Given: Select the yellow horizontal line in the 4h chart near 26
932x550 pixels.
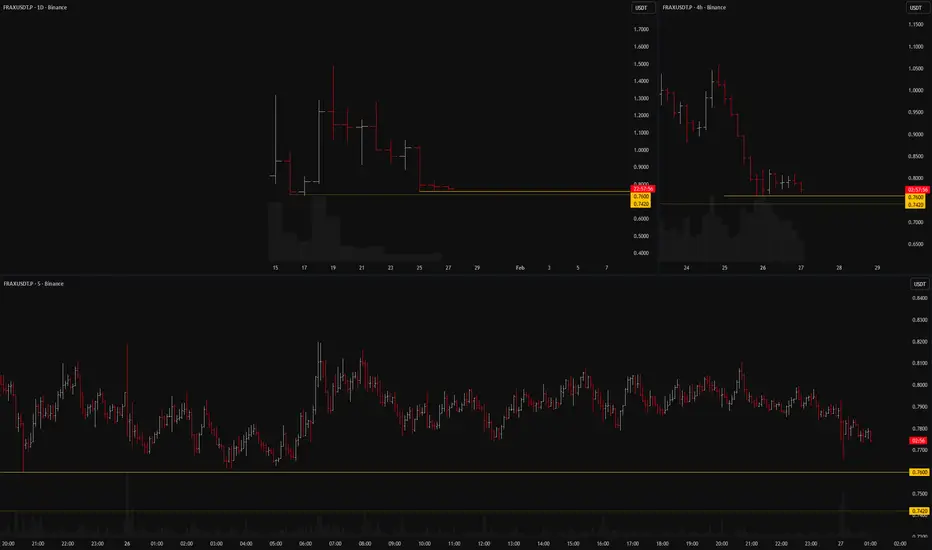Looking at the screenshot, I should pyautogui.click(x=814, y=196).
